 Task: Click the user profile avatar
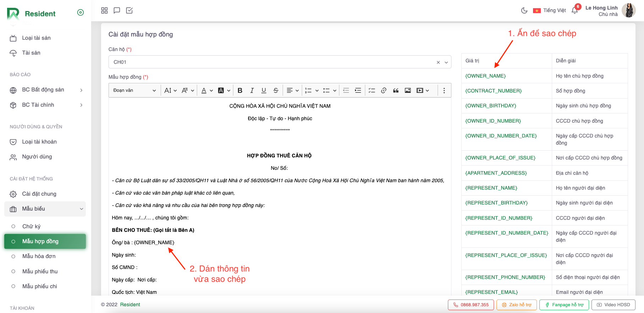pos(629,11)
